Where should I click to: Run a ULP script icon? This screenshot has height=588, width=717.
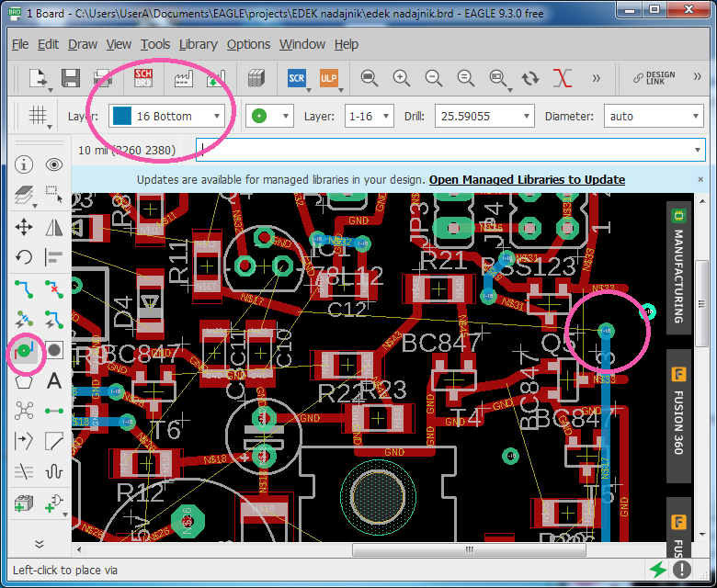(x=328, y=78)
